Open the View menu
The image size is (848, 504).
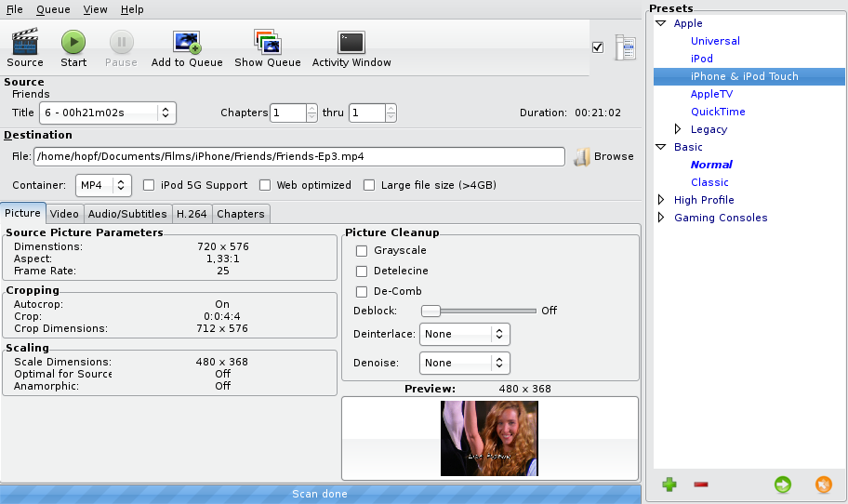coord(95,9)
